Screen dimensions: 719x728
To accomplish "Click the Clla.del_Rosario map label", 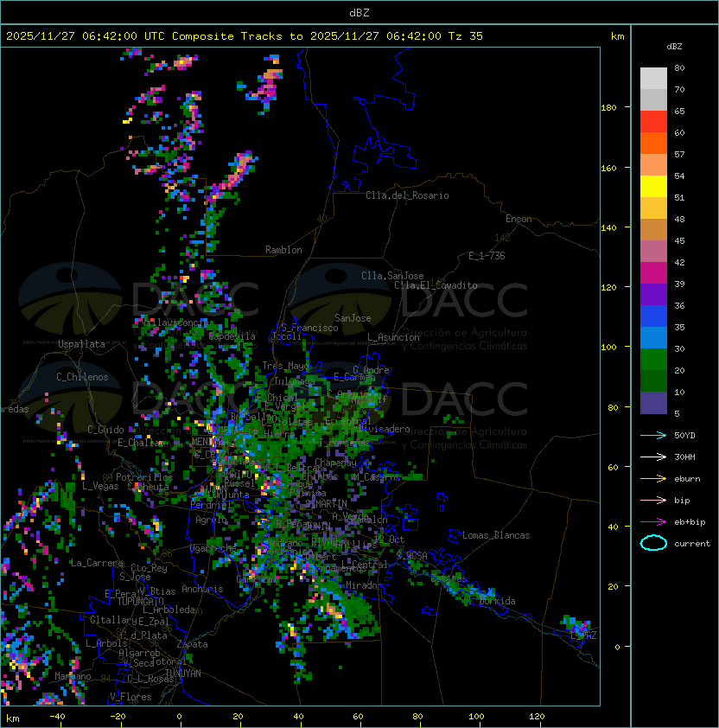I will (407, 195).
